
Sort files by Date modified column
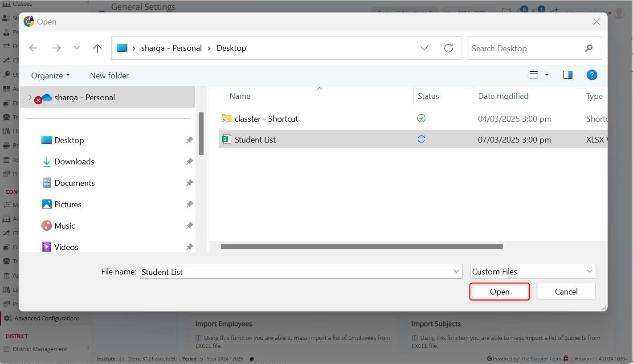[503, 96]
